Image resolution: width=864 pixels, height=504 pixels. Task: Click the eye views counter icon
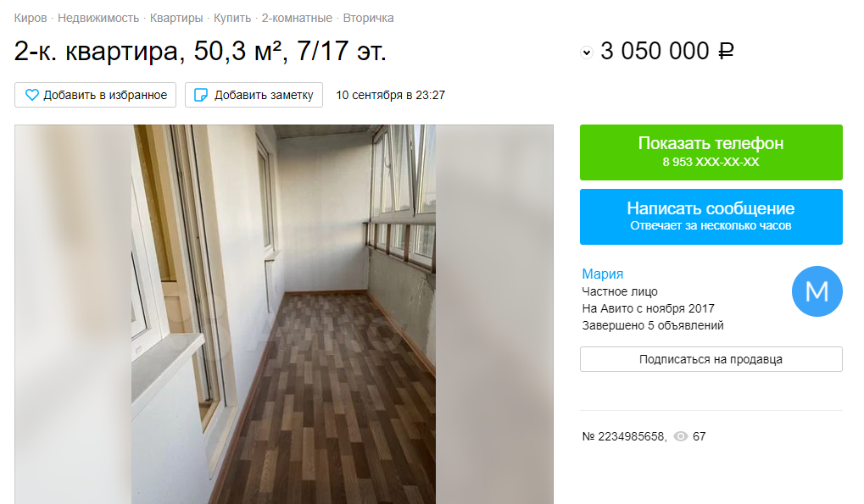click(x=681, y=436)
